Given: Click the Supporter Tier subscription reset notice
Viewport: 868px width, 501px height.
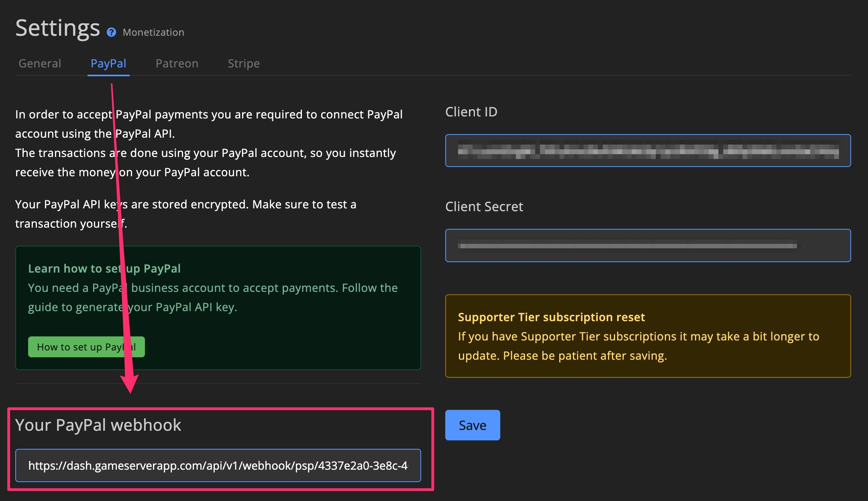Looking at the screenshot, I should (648, 336).
